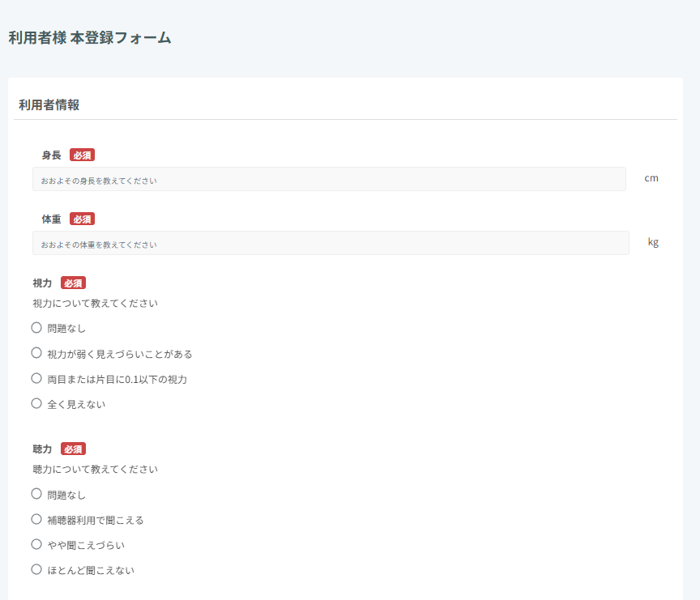Choose 補聴器利用で聞こえる radio option
Viewport: 700px width, 600px height.
coord(36,519)
